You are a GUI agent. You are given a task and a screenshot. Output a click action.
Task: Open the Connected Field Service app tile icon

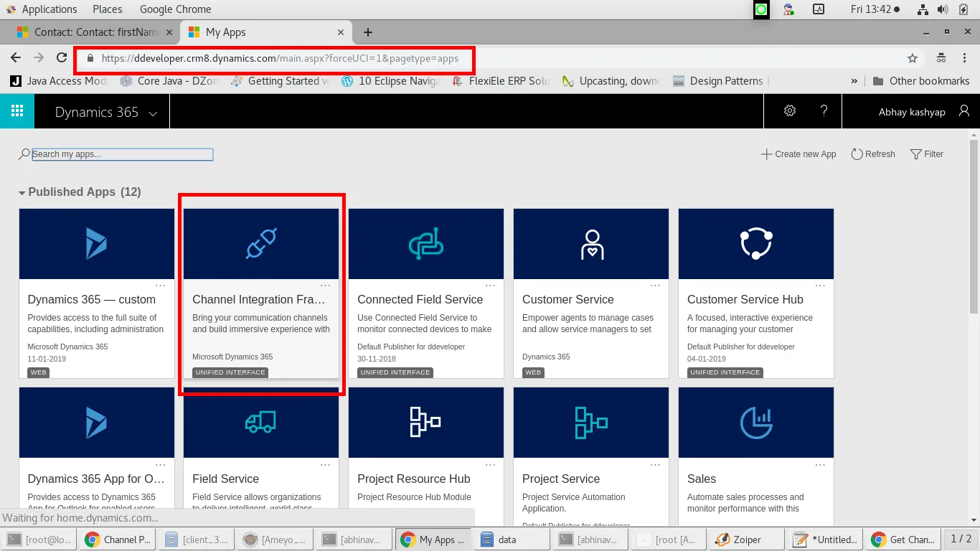point(426,244)
